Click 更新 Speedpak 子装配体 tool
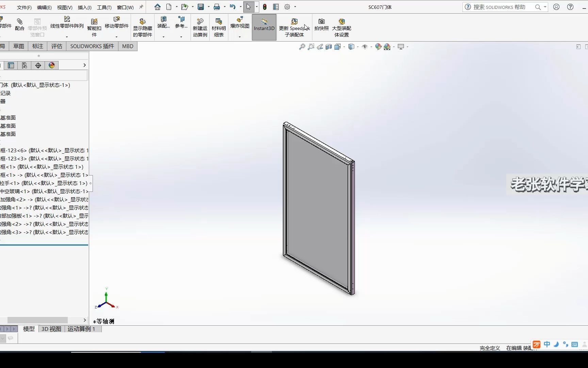The height and width of the screenshot is (368, 588). tap(294, 27)
